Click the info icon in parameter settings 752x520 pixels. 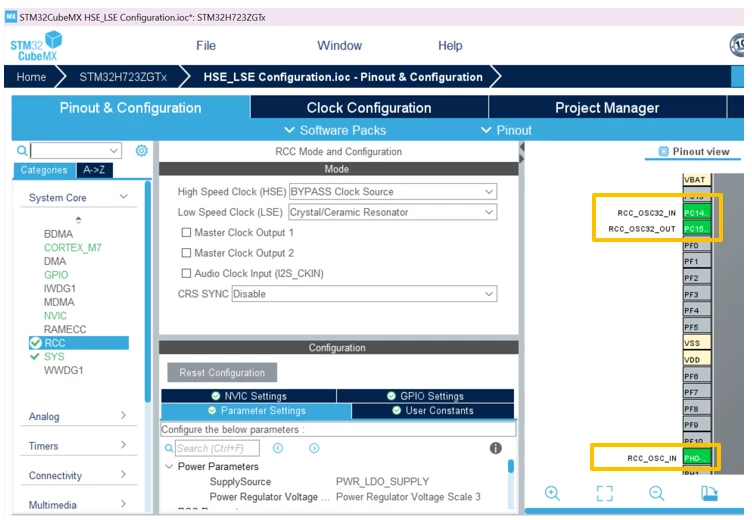(x=495, y=448)
